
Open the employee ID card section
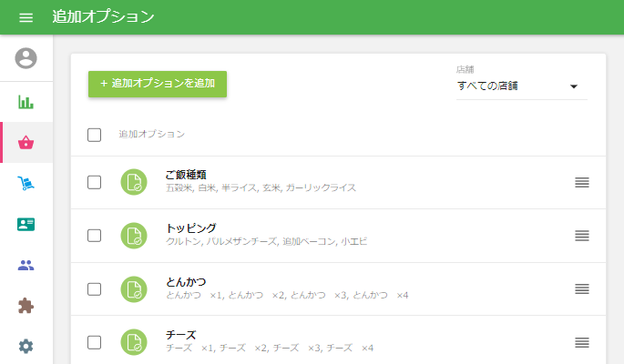[26, 224]
